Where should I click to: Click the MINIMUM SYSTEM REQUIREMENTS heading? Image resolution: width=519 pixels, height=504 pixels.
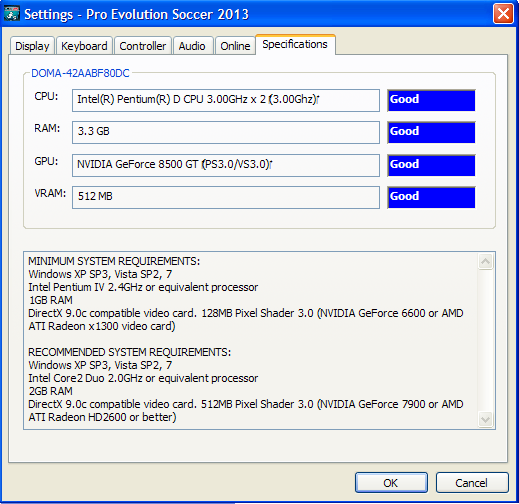(114, 261)
